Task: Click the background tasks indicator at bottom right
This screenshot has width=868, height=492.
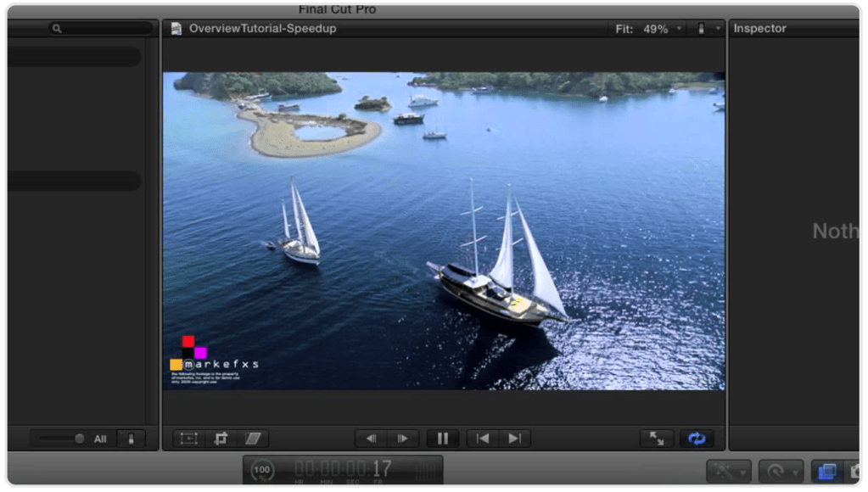Action: (x=826, y=472)
